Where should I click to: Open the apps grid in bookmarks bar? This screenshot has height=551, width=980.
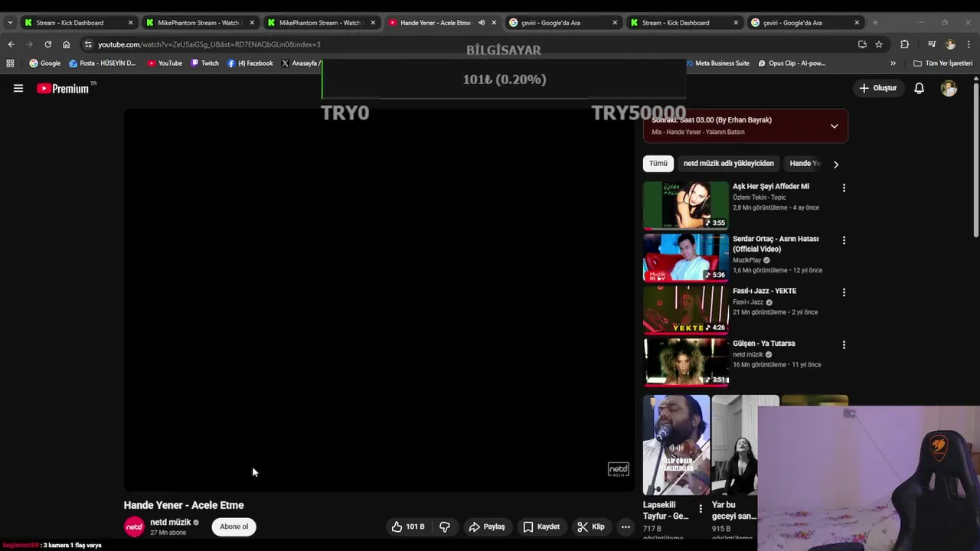[x=10, y=64]
